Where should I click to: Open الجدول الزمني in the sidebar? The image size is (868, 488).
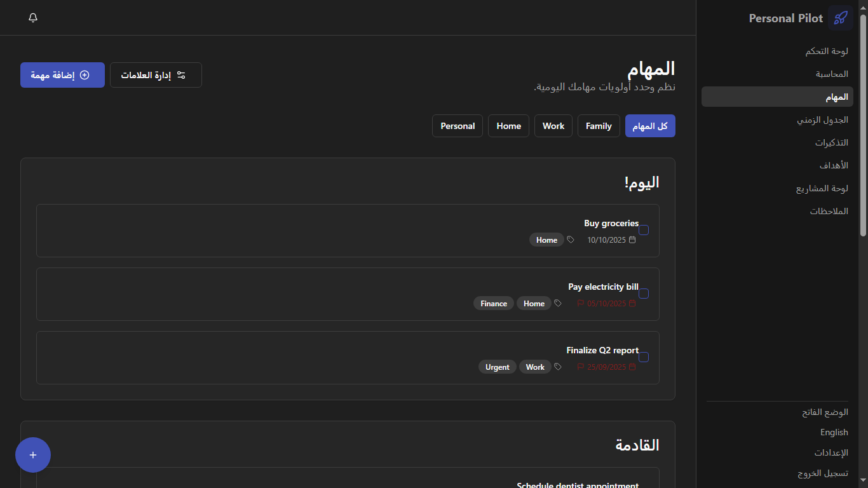(822, 119)
